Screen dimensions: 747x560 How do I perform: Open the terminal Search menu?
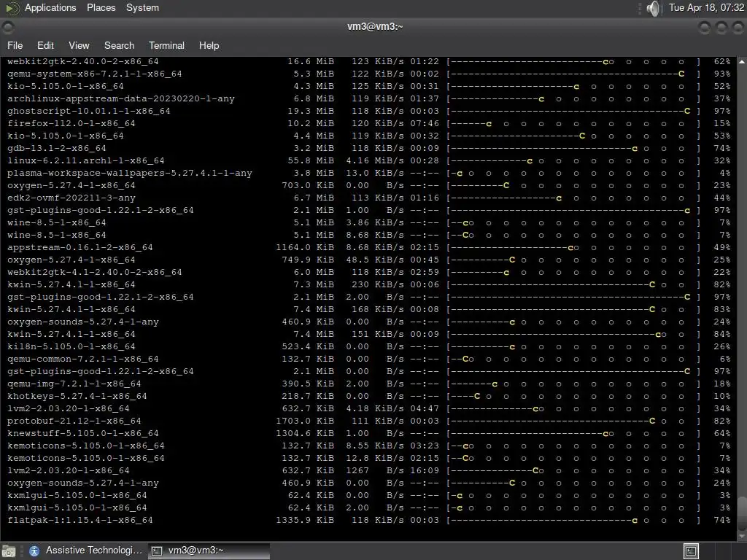click(x=119, y=45)
